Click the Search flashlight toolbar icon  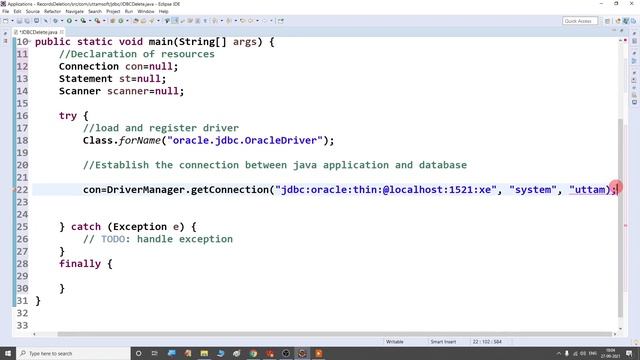151,21
